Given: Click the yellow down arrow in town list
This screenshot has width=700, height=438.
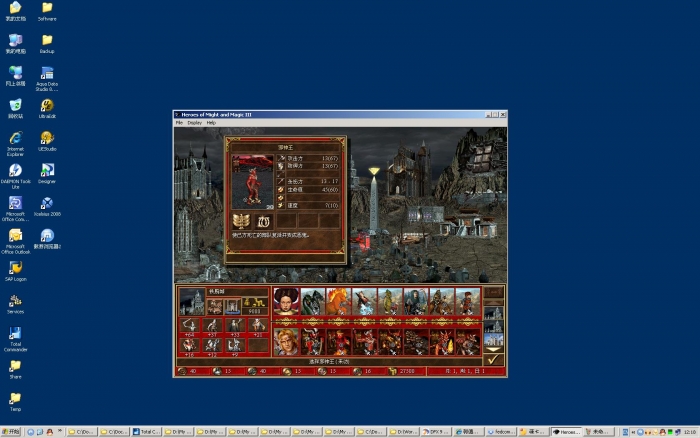Looking at the screenshot, I should 493,350.
